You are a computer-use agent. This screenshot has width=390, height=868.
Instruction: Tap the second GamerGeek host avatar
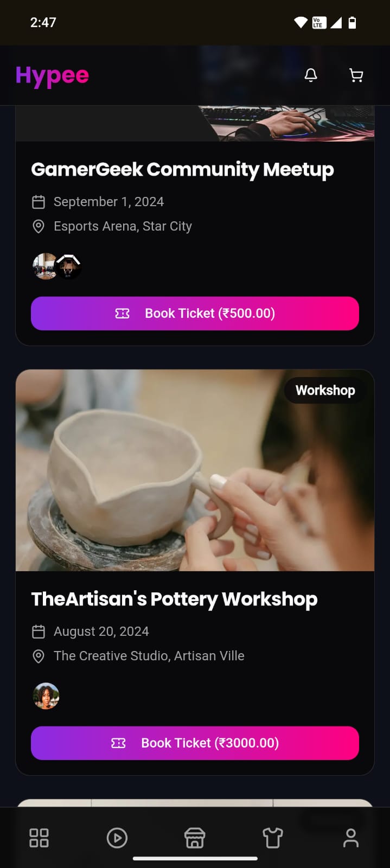click(x=69, y=266)
